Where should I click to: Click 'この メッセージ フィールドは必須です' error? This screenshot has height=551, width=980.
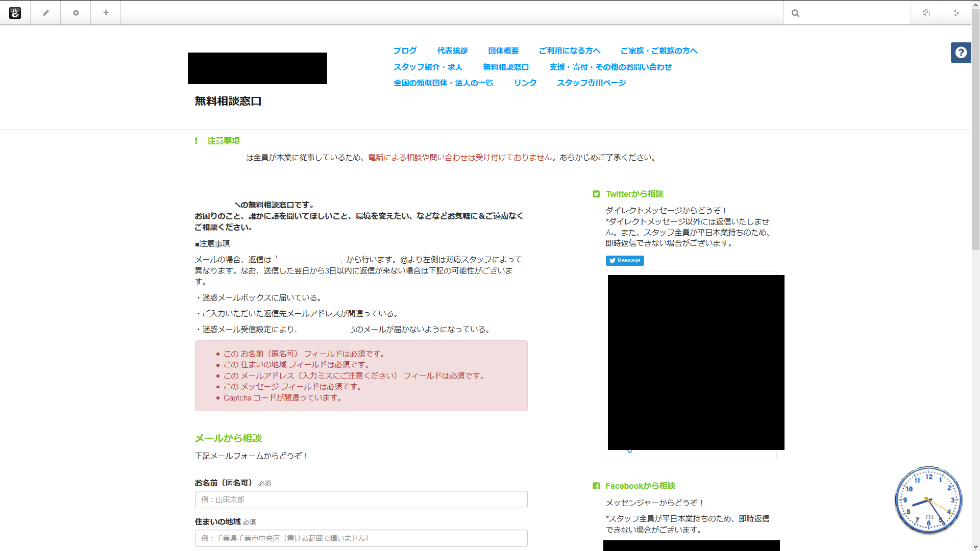tap(293, 387)
